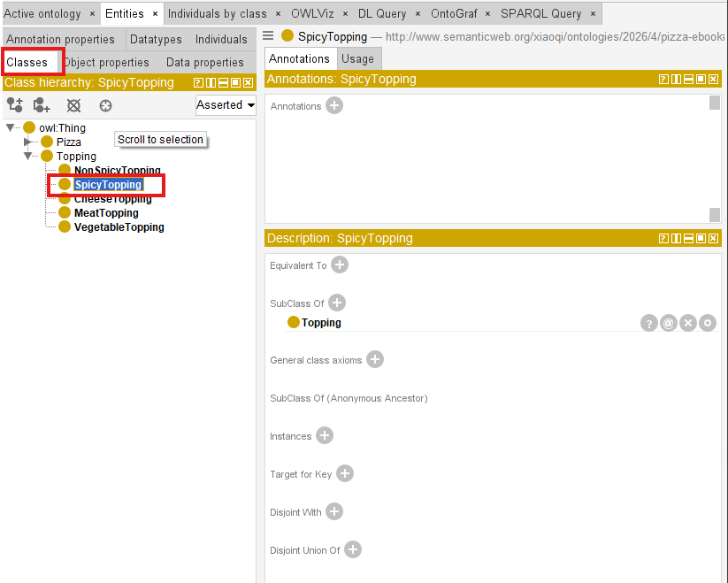Split Annotations panel vertically
Image resolution: width=728 pixels, height=583 pixels.
677,80
